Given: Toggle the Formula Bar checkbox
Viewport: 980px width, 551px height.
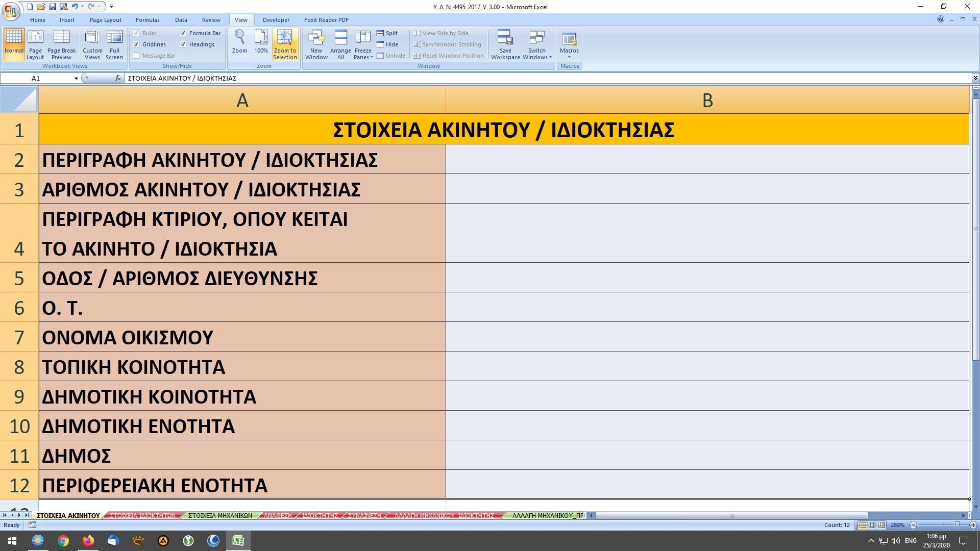Looking at the screenshot, I should click(x=183, y=33).
